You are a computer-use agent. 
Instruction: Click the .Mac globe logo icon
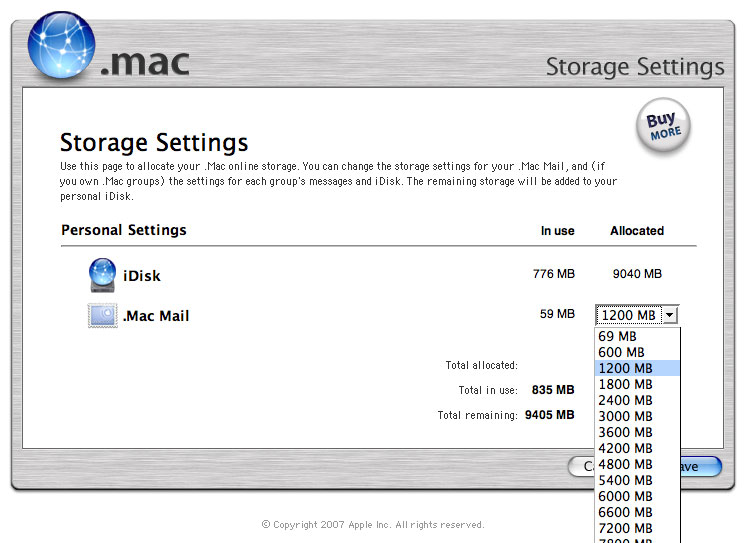(x=61, y=46)
